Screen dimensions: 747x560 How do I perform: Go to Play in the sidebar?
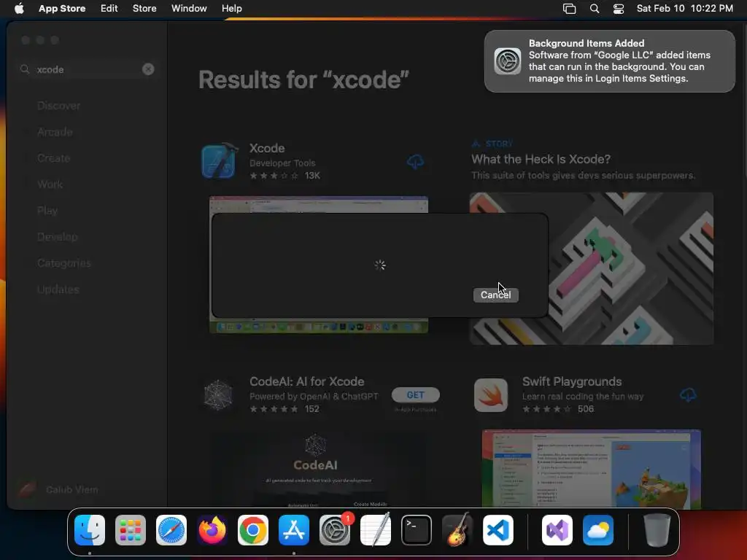47,211
